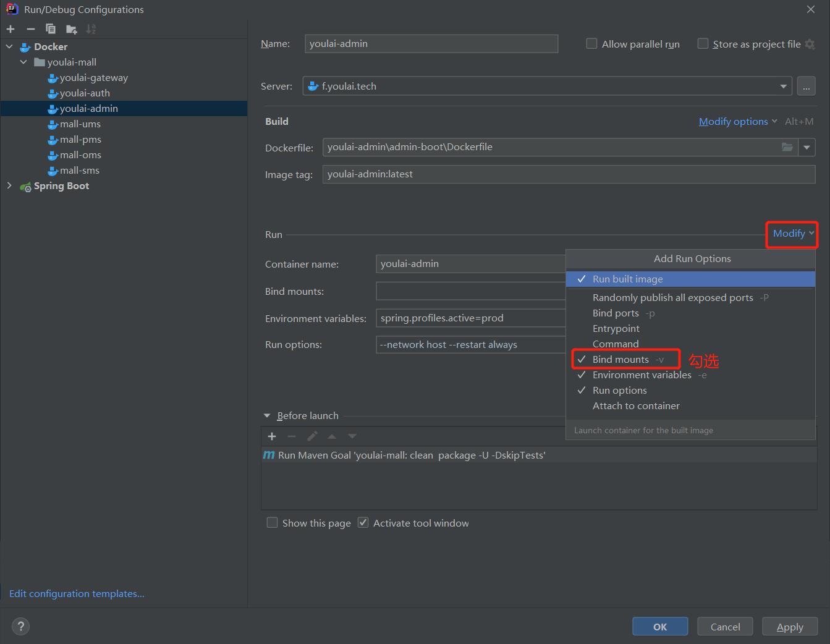Move before launch task down arrow

(352, 436)
